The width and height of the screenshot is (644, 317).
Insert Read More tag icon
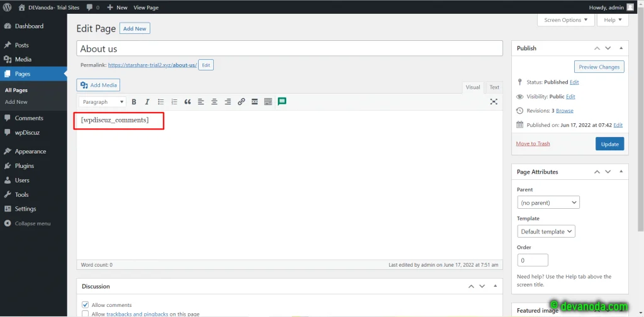pyautogui.click(x=255, y=102)
